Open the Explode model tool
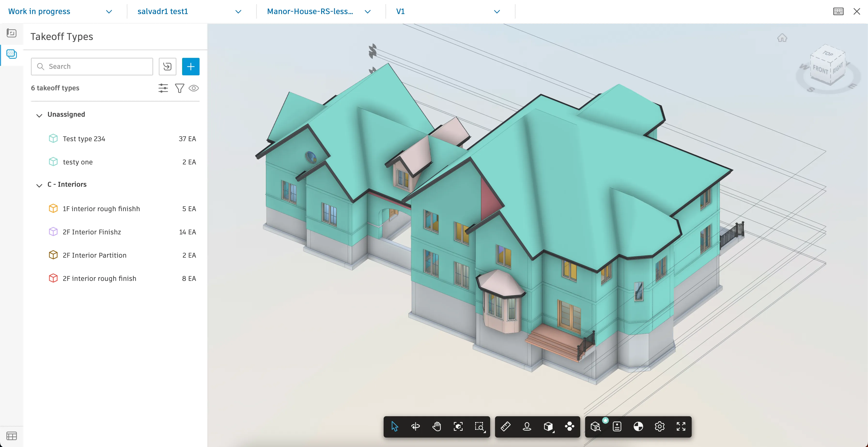This screenshot has width=868, height=447. pyautogui.click(x=569, y=426)
